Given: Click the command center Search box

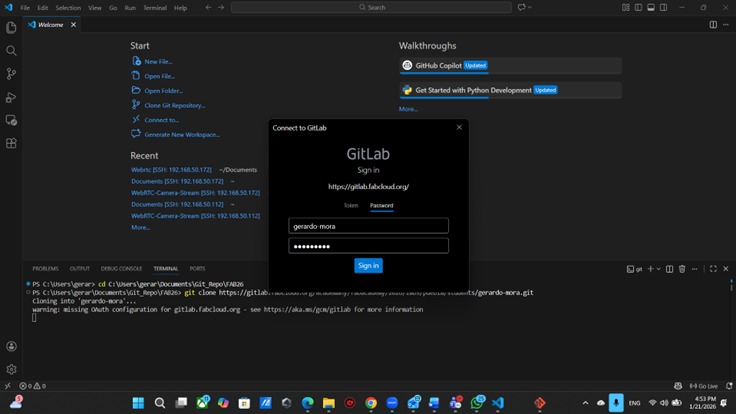Looking at the screenshot, I should click(371, 8).
